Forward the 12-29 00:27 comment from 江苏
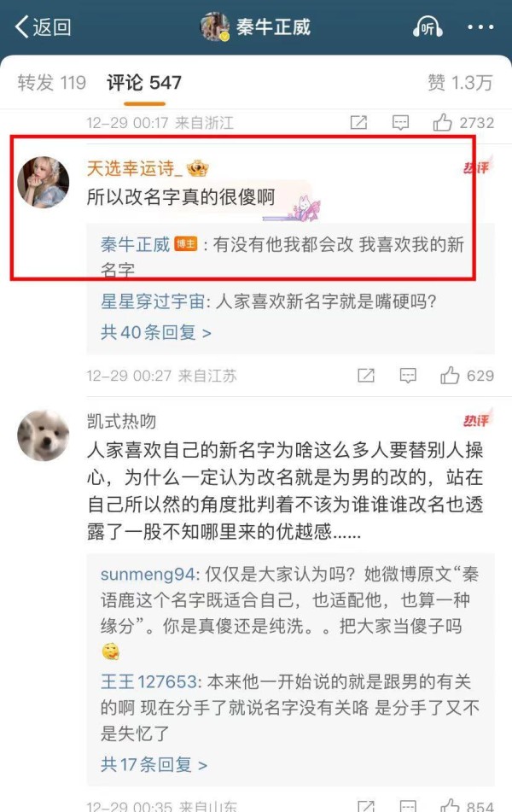 tap(365, 376)
